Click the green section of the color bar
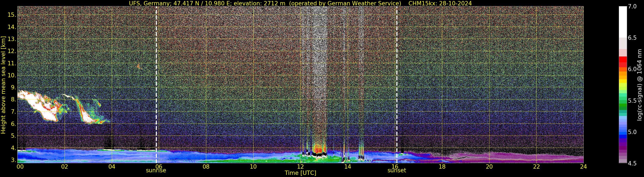The height and width of the screenshot is (177, 644). (623, 105)
